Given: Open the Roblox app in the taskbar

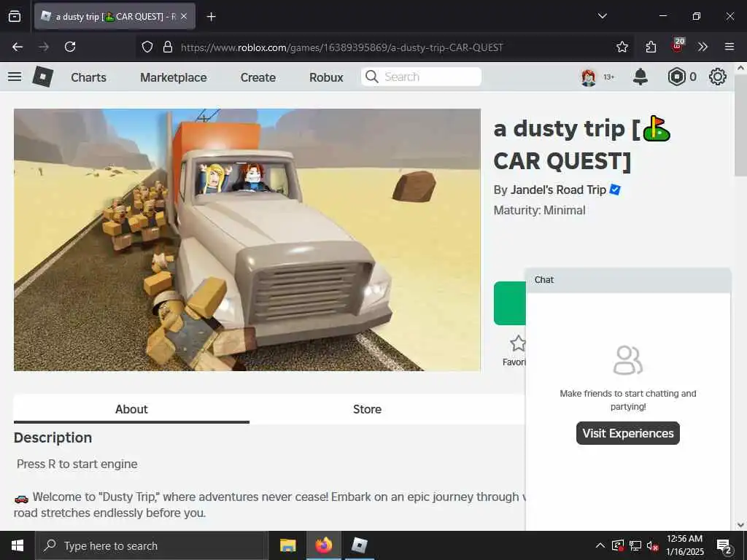Looking at the screenshot, I should point(359,545).
